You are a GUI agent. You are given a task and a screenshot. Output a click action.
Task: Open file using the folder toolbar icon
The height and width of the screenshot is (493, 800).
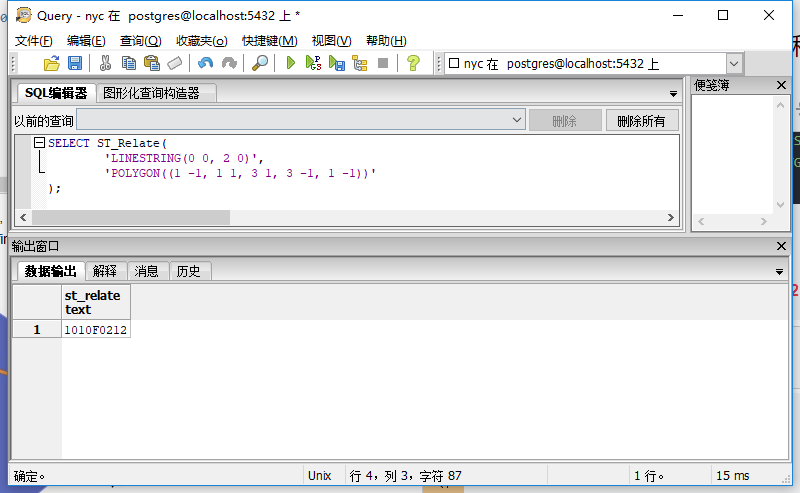[x=52, y=63]
